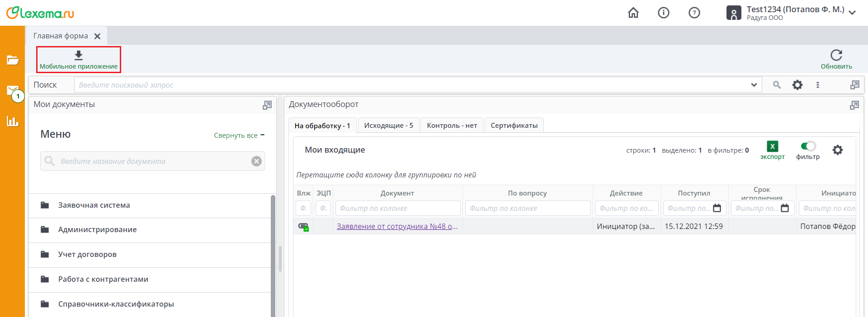This screenshot has height=317, width=868.
Task: Expand the Заявочная система folder
Action: [94, 205]
